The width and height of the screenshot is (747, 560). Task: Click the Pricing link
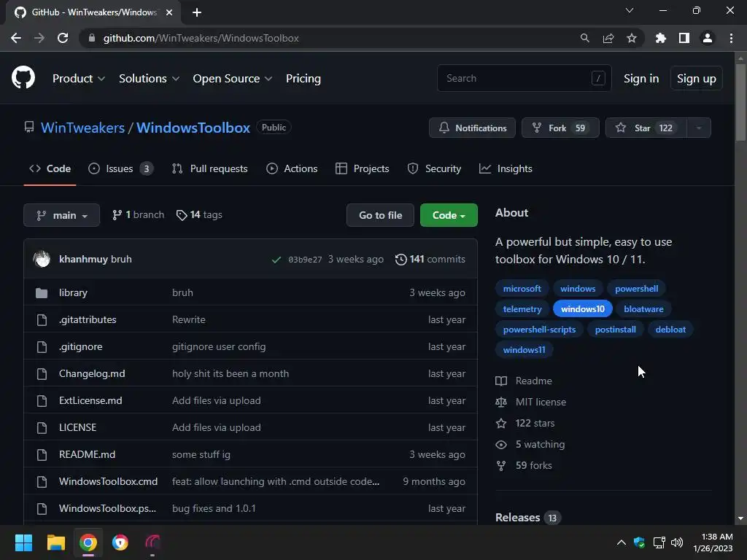303,79
